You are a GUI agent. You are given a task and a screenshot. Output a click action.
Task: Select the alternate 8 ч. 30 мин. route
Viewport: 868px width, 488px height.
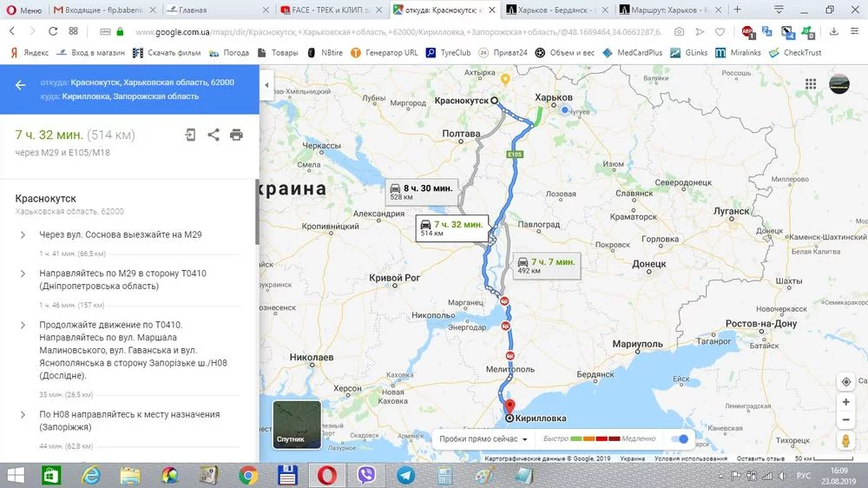pyautogui.click(x=422, y=192)
